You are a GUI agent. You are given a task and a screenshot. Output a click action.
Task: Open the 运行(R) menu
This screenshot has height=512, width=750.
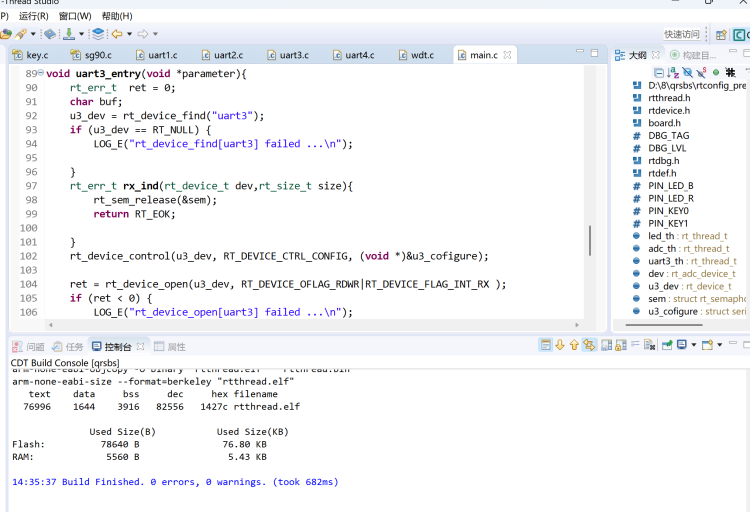(33, 16)
